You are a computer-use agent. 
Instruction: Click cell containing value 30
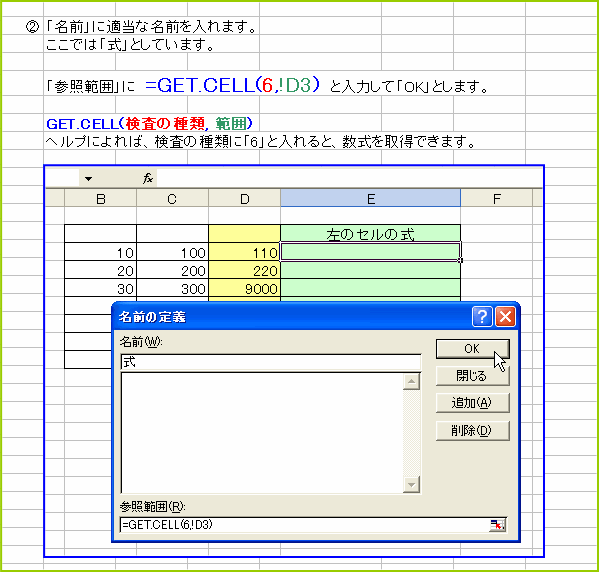tap(100, 288)
